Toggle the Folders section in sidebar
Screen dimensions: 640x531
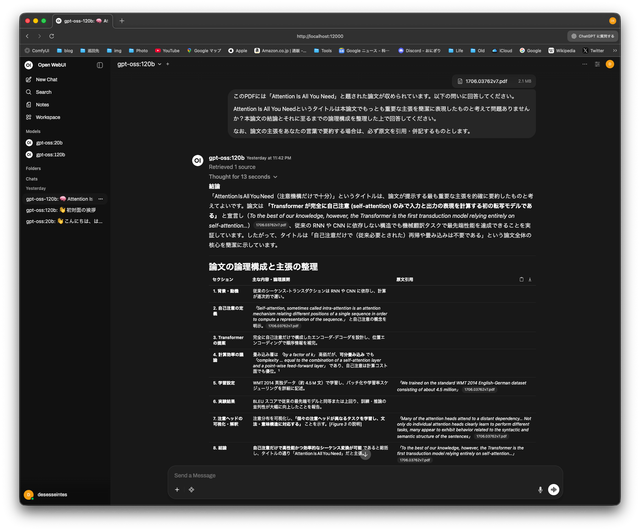tap(33, 169)
